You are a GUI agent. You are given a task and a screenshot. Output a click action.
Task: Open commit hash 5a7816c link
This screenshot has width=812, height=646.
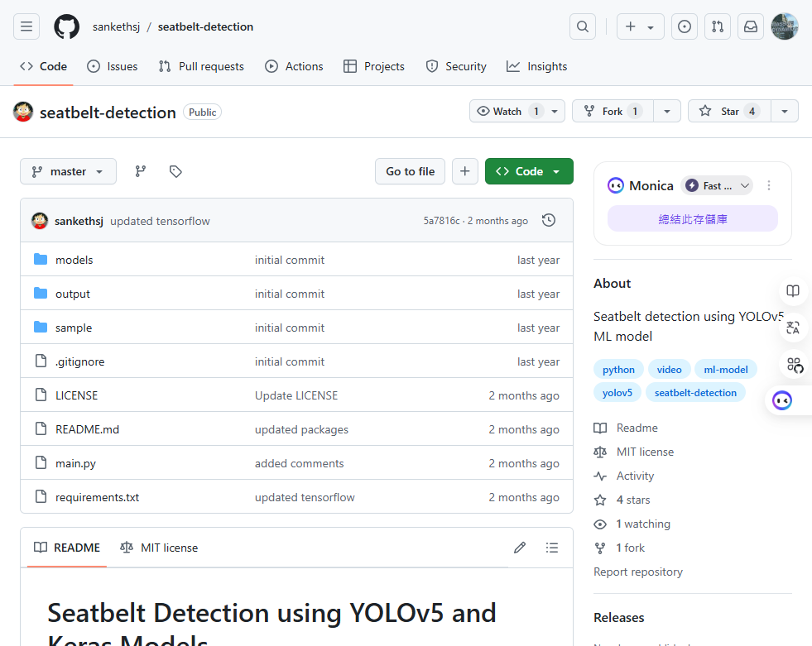[441, 221]
